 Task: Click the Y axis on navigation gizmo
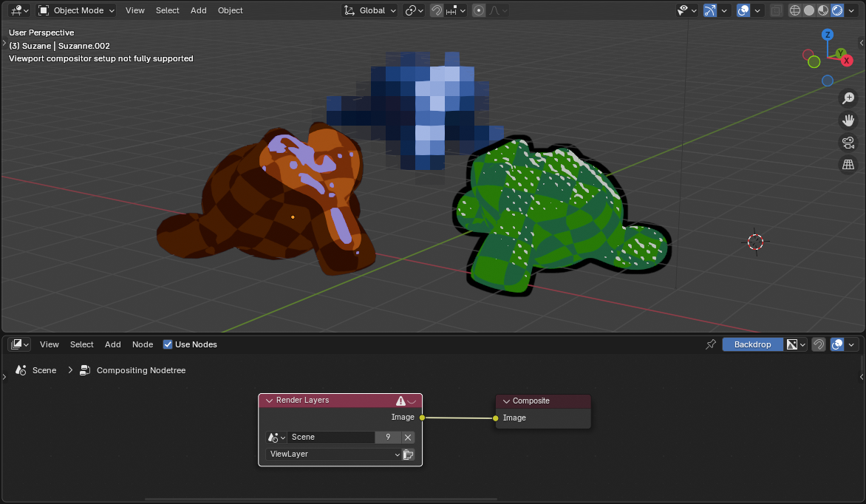point(841,53)
